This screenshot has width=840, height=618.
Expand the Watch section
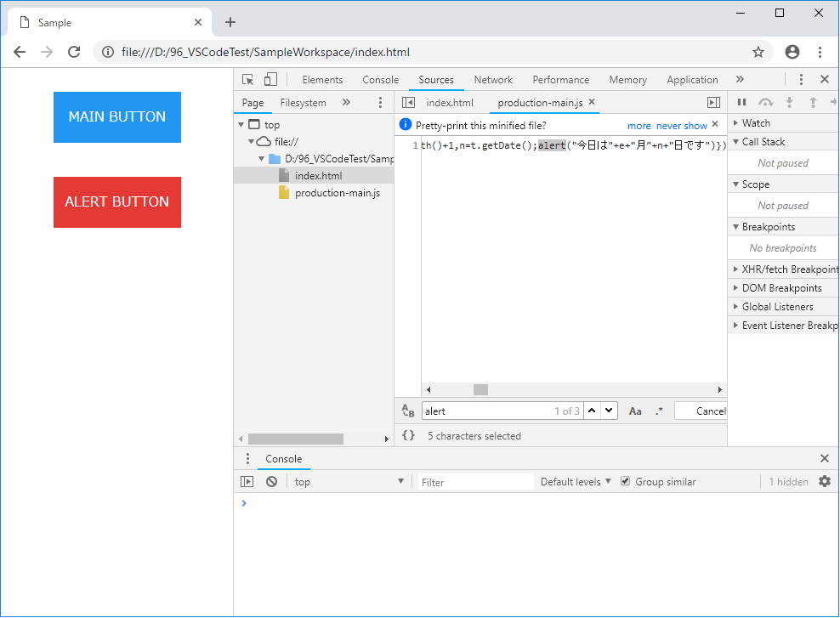click(756, 123)
